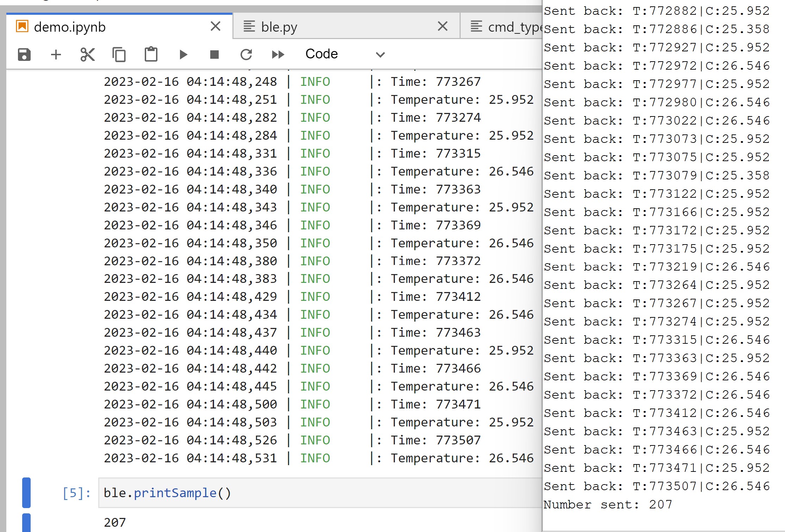This screenshot has width=785, height=532.
Task: Focus the ble.printSample() code cell
Action: (320, 493)
